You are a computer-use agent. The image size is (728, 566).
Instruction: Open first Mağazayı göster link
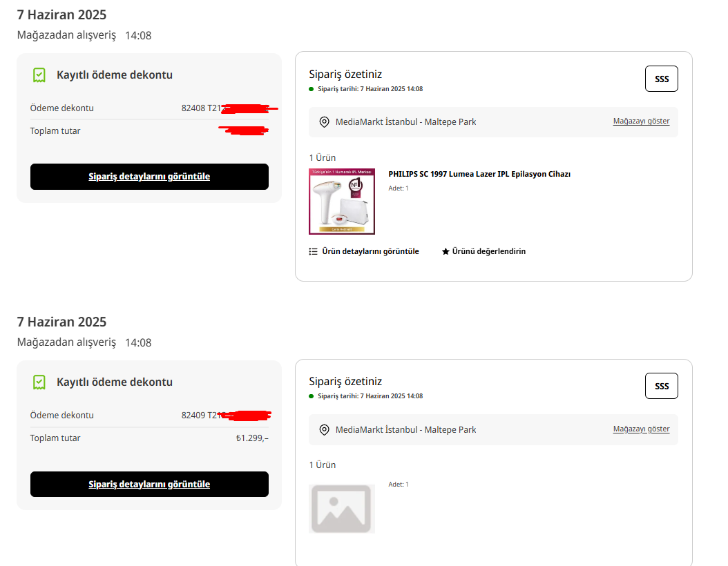(641, 121)
